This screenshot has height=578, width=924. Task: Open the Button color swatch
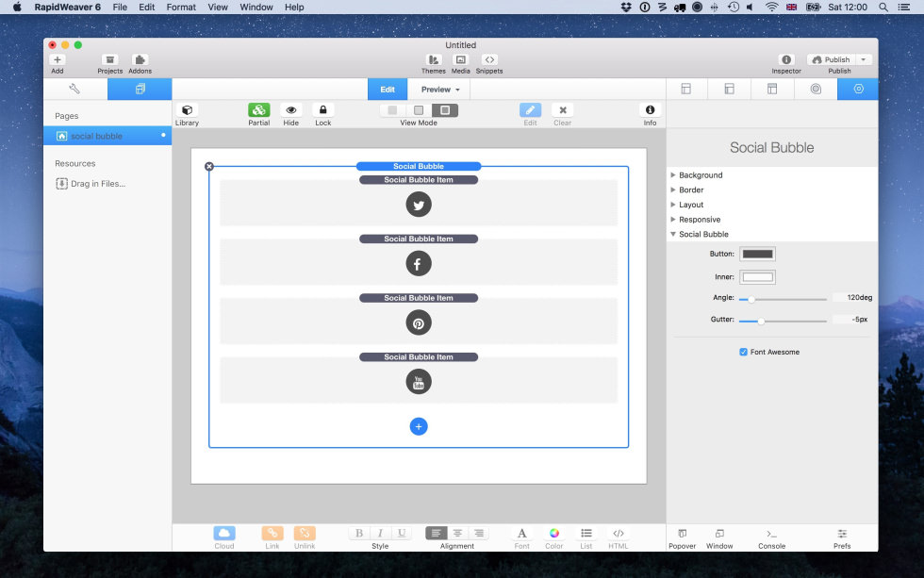click(x=757, y=254)
